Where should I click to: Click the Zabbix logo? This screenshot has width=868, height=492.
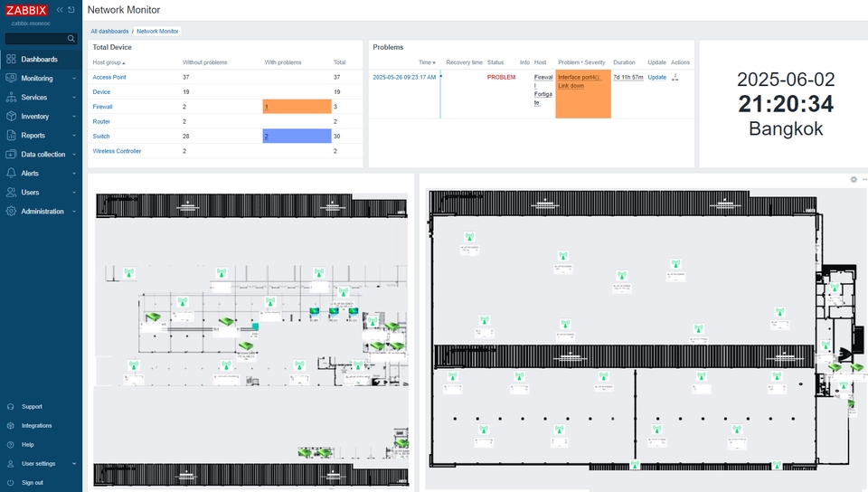(26, 10)
